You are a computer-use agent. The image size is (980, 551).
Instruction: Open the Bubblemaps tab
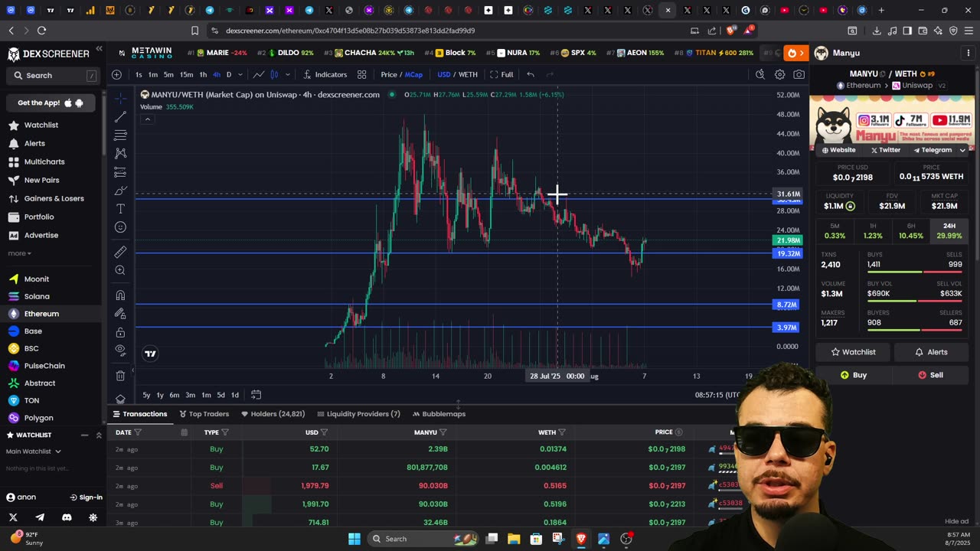pyautogui.click(x=439, y=414)
